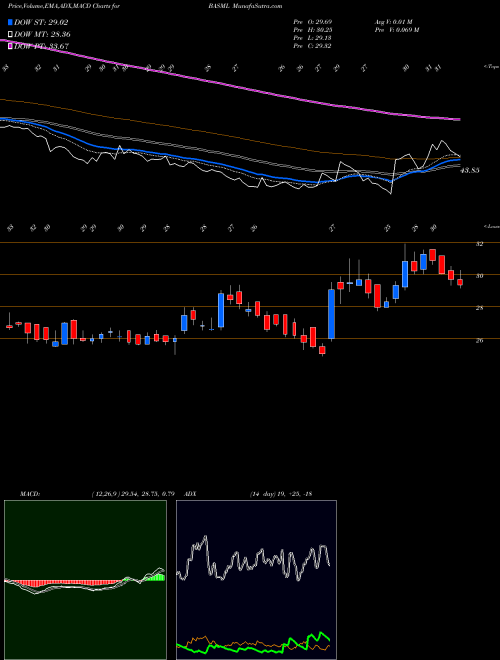The image size is (500, 660).
Task: Click the 32 price axis label
Action: 479,244
